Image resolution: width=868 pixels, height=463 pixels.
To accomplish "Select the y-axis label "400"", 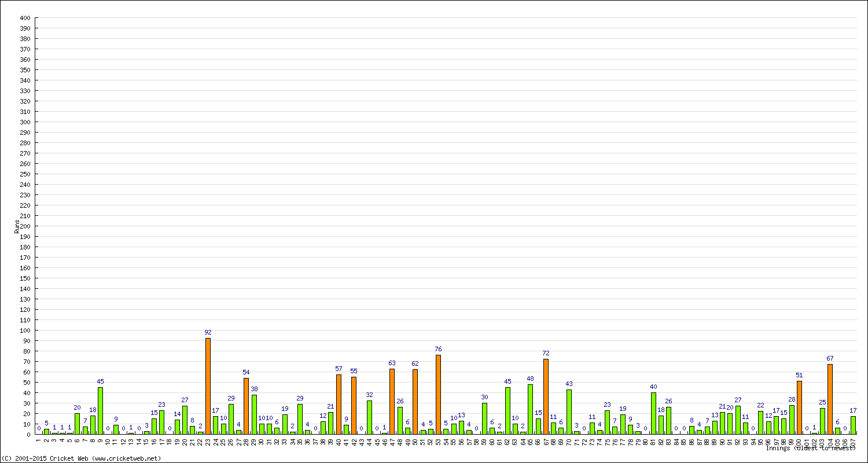I will pos(24,18).
